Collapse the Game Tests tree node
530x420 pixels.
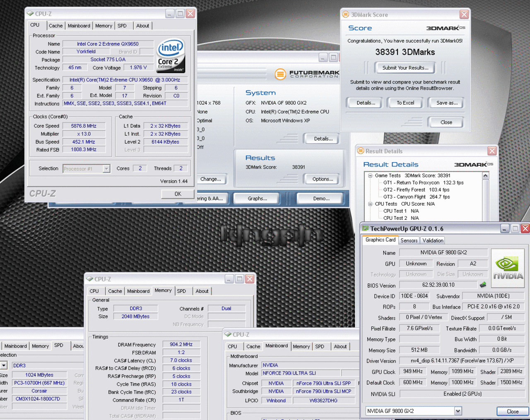370,175
